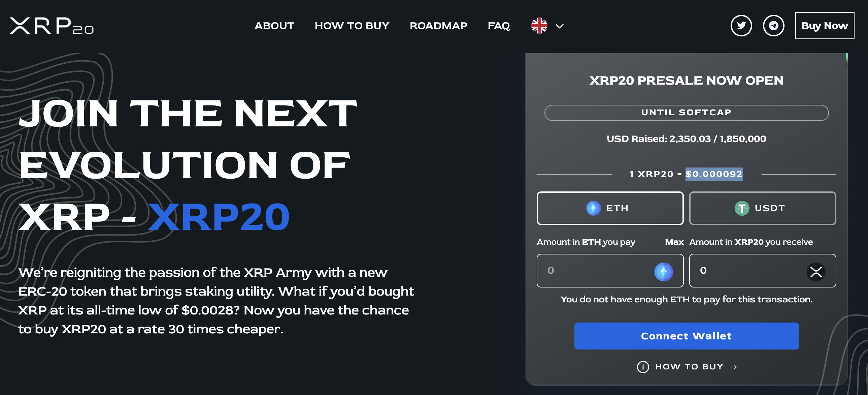Click the Connect Wallet button
Screen dimensions: 868x395
686,336
